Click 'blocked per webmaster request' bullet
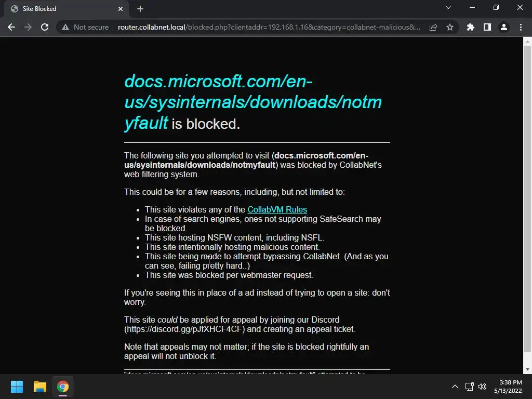532x399 pixels. coord(229,275)
